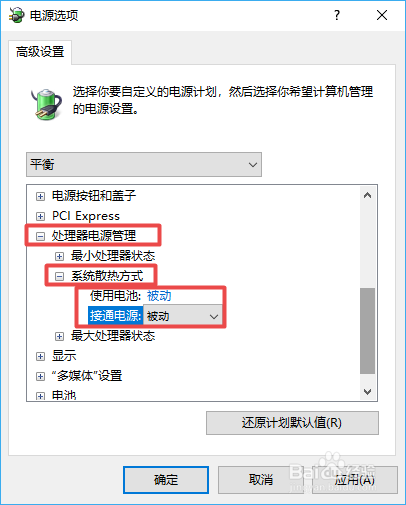Expand 电源按钮和盖子 with its plus icon
406x505 pixels.
tap(40, 196)
